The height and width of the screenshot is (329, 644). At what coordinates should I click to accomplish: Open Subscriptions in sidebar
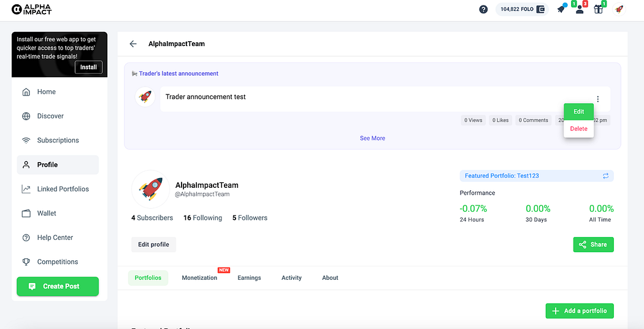coord(58,140)
